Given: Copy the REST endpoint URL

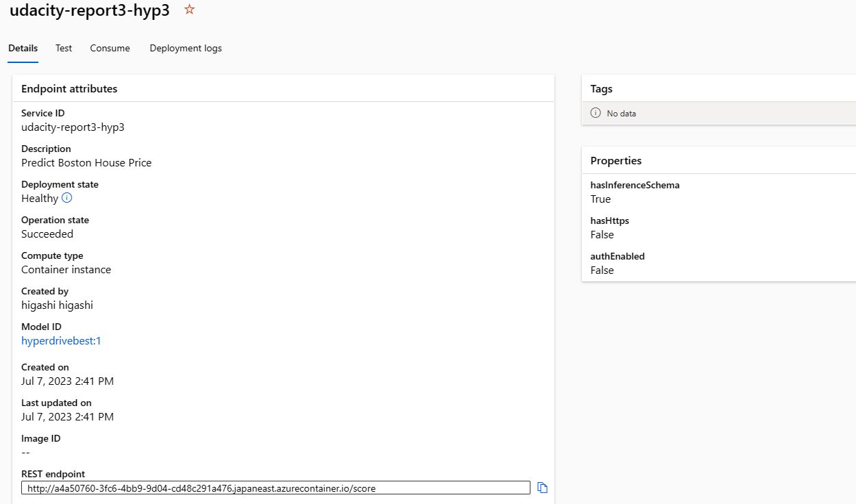Looking at the screenshot, I should [x=542, y=487].
